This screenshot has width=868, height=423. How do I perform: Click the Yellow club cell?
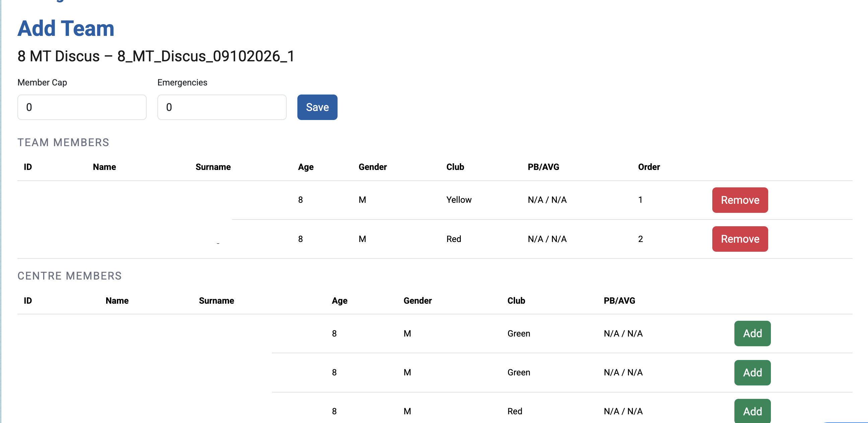point(458,200)
